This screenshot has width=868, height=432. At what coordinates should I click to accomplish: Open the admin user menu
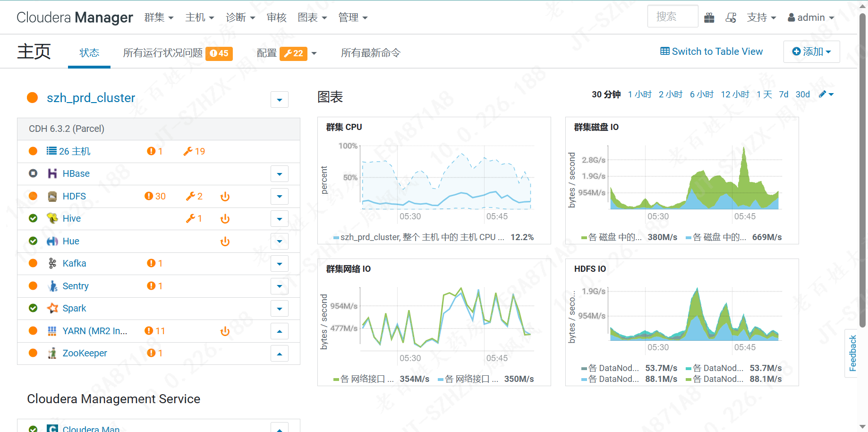pyautogui.click(x=811, y=17)
